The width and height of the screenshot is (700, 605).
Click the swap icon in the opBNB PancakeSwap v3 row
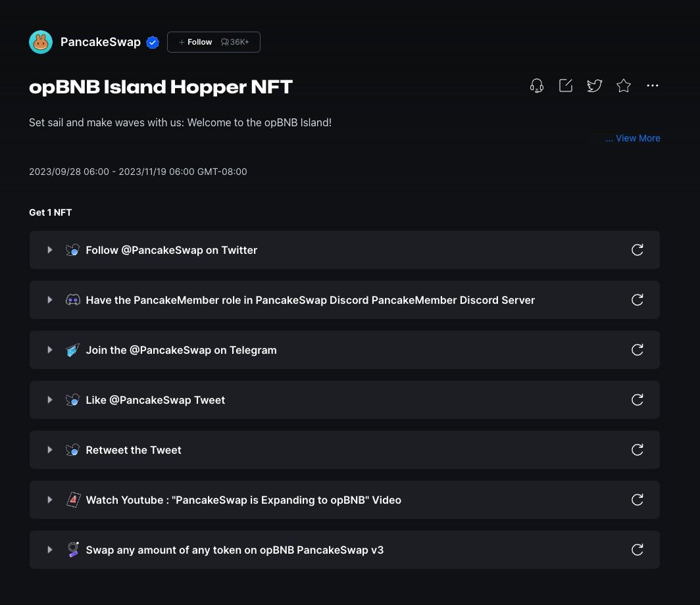(73, 550)
